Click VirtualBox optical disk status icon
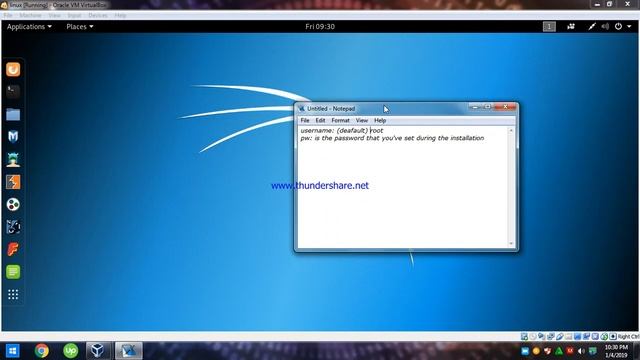Screen dimensions: 640x360 [533, 336]
